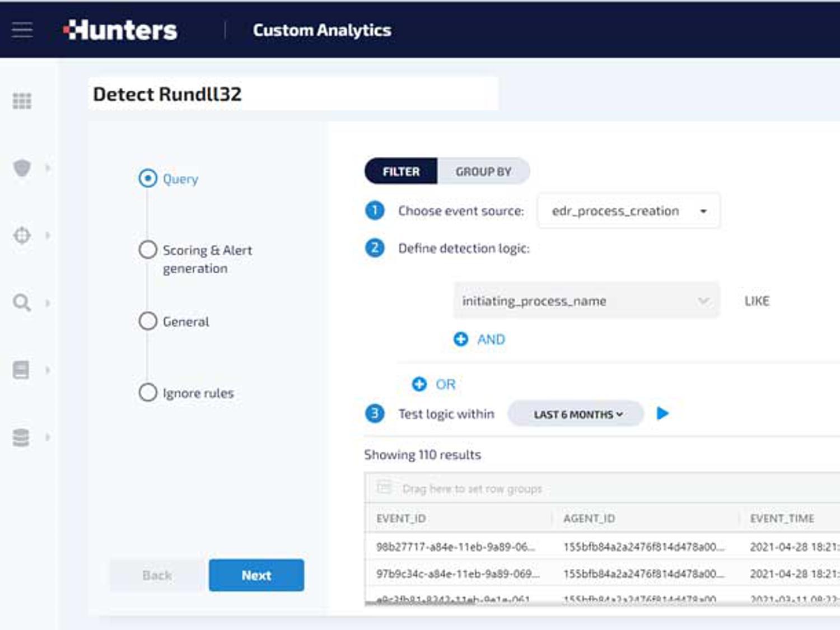Click the Back button
Viewport: 840px width, 630px height.
click(x=157, y=575)
